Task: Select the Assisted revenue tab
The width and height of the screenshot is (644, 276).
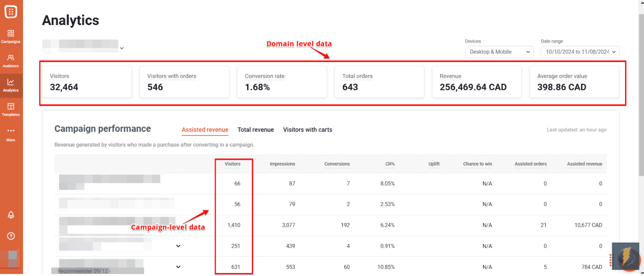Action: pyautogui.click(x=205, y=130)
